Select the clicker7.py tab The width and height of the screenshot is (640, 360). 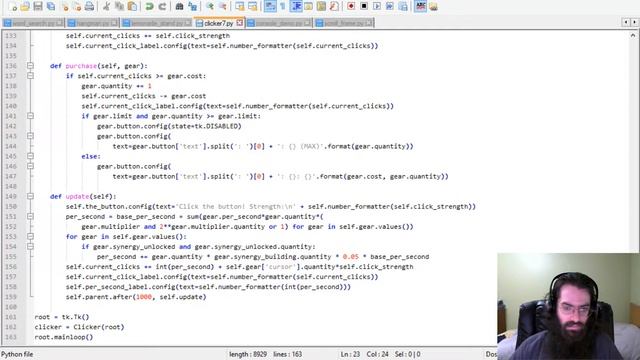219,23
